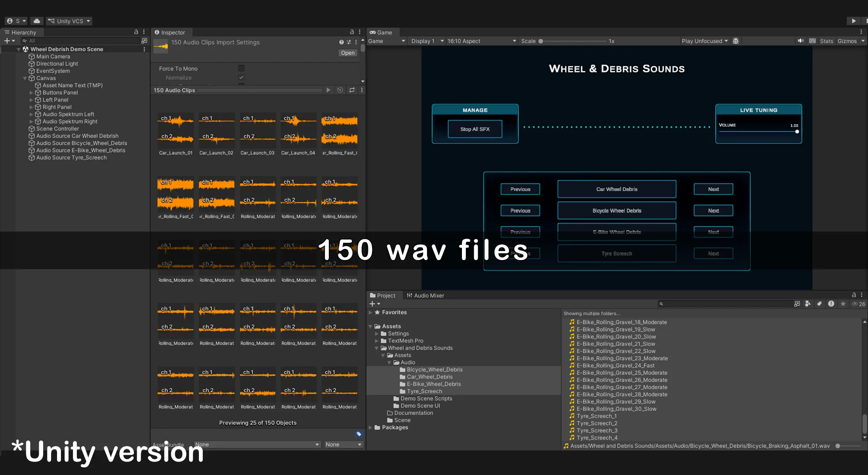Click the Play mode button

click(854, 21)
